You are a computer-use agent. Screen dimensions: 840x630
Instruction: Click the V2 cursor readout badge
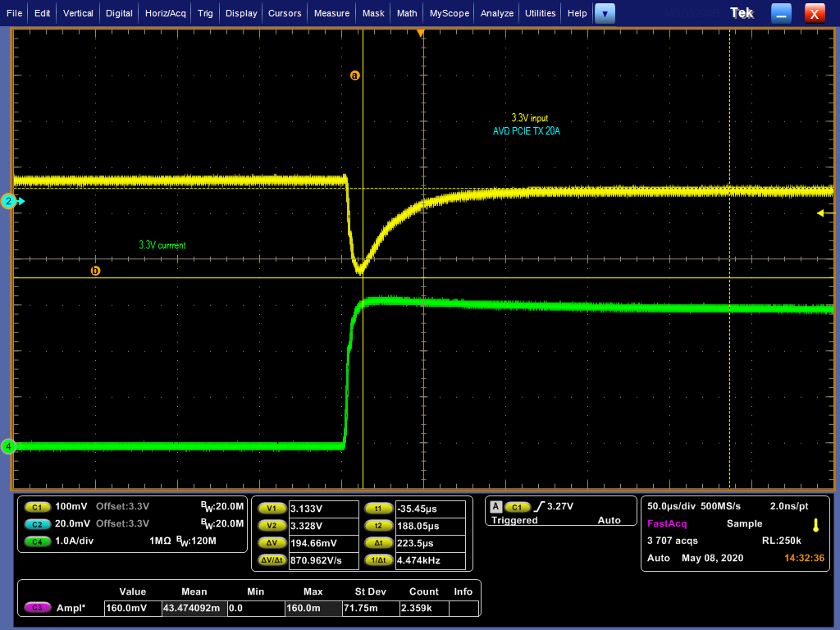point(272,526)
